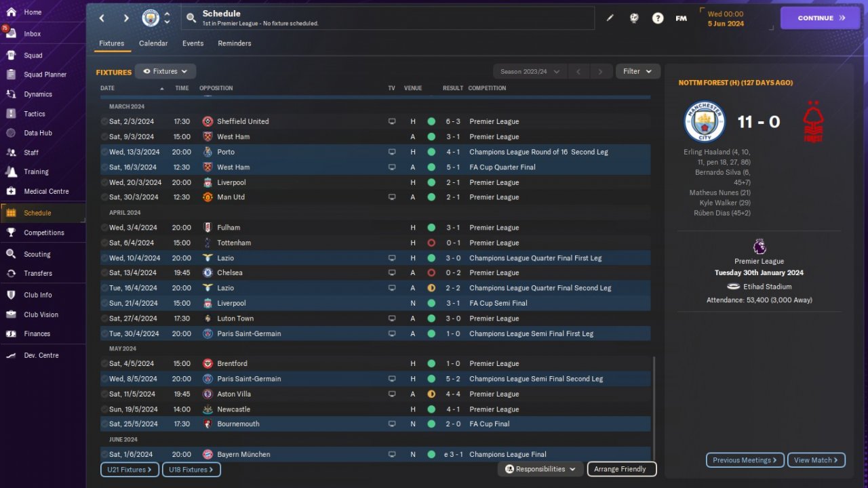Open the Transfers arrows icon
The height and width of the screenshot is (488, 868).
(x=11, y=273)
